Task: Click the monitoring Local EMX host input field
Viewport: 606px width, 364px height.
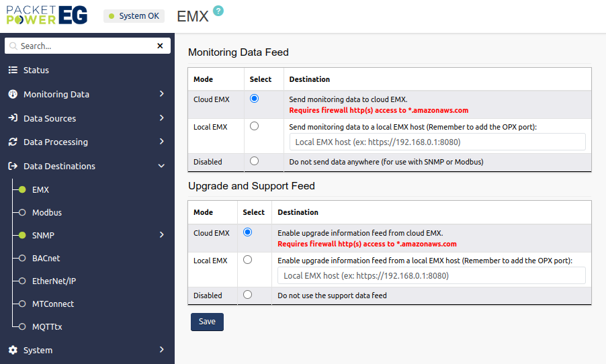Action: pos(437,142)
